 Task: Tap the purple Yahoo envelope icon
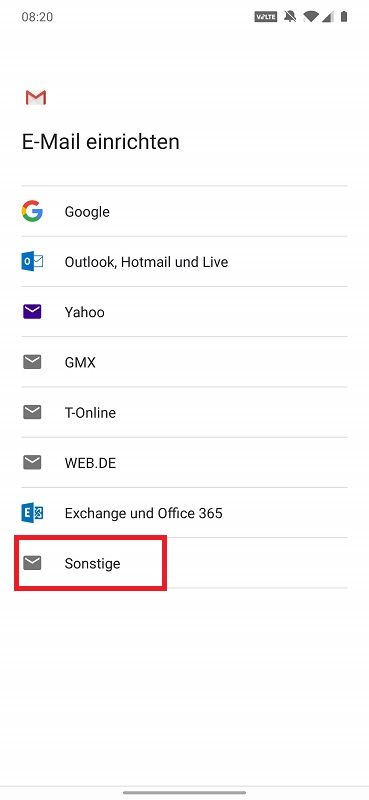tap(32, 312)
